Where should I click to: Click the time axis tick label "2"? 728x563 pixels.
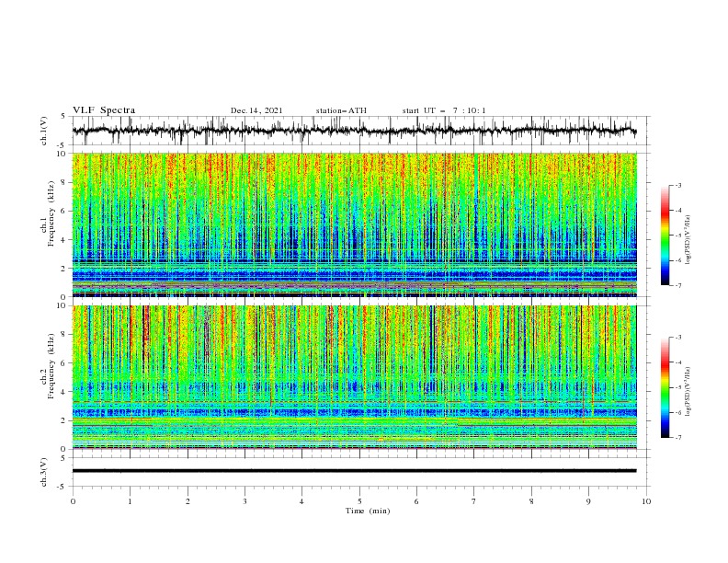[188, 501]
